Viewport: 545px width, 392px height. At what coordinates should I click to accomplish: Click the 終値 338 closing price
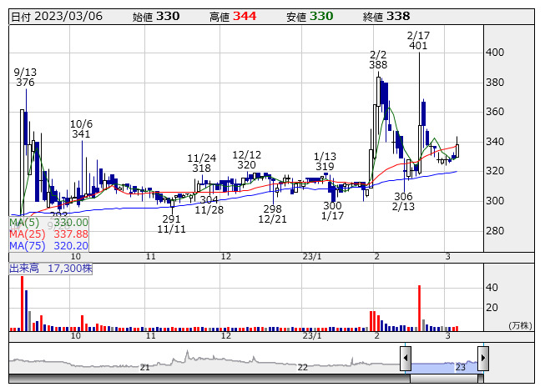(386, 17)
